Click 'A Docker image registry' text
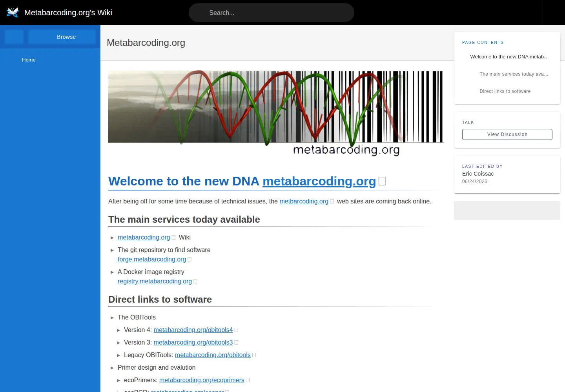 [151, 272]
